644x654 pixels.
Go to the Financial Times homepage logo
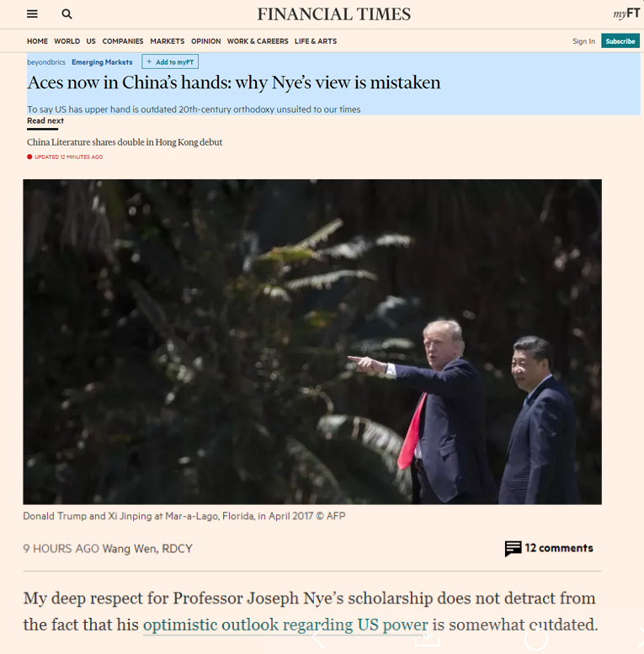pos(333,14)
